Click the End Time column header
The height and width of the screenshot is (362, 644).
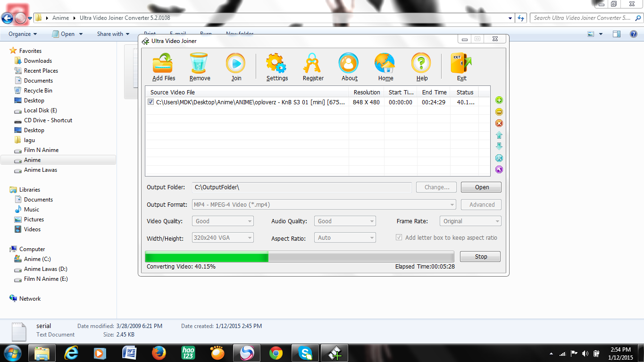pos(434,93)
